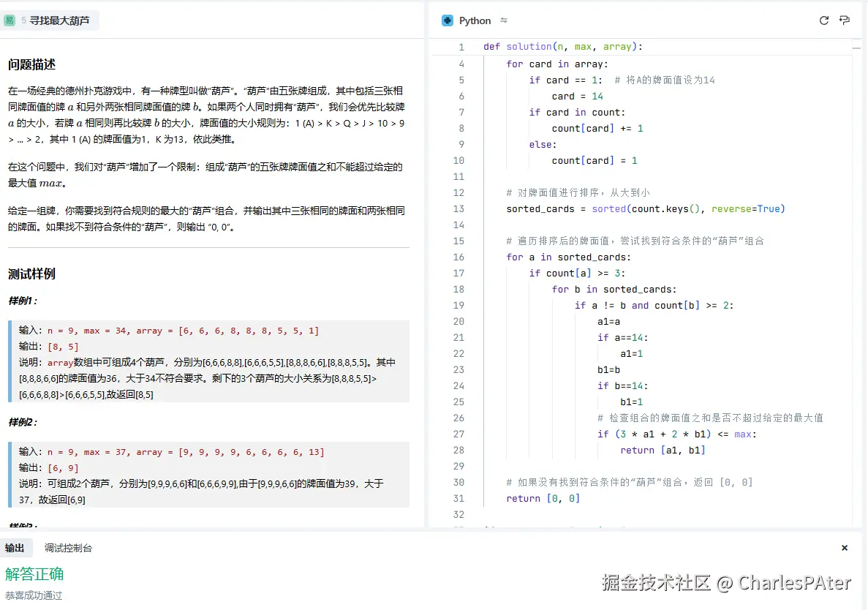Viewport: 868px width, 610px height.
Task: Click the green 易 difficulty badge
Action: click(x=9, y=20)
